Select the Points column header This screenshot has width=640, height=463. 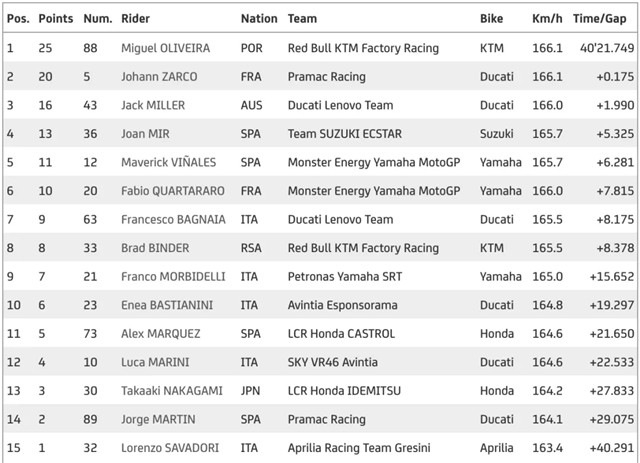point(56,19)
